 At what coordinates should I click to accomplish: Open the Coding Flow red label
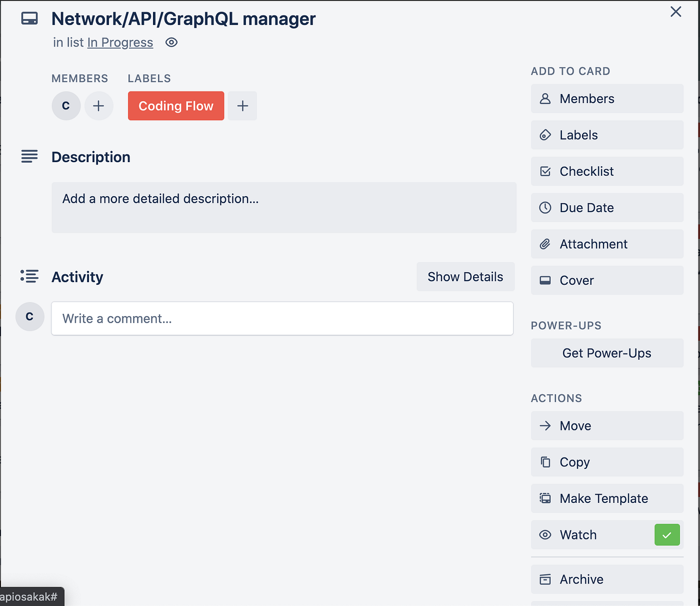(x=176, y=106)
